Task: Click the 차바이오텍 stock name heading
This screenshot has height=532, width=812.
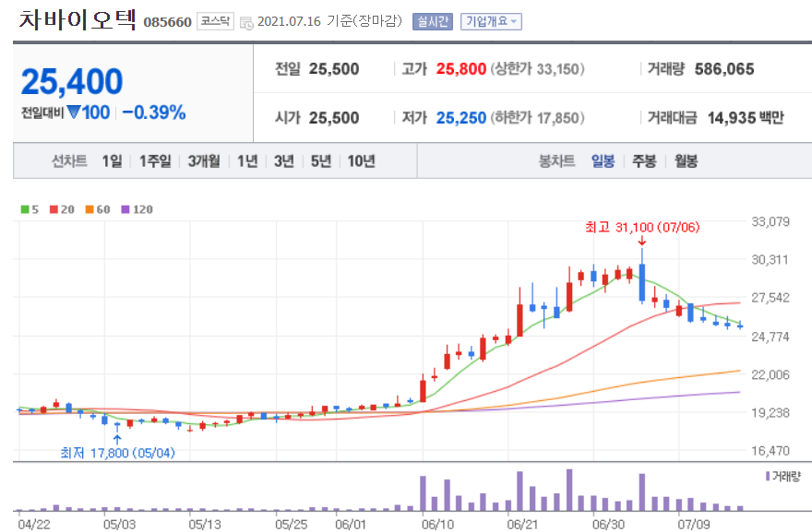Action: (78, 19)
